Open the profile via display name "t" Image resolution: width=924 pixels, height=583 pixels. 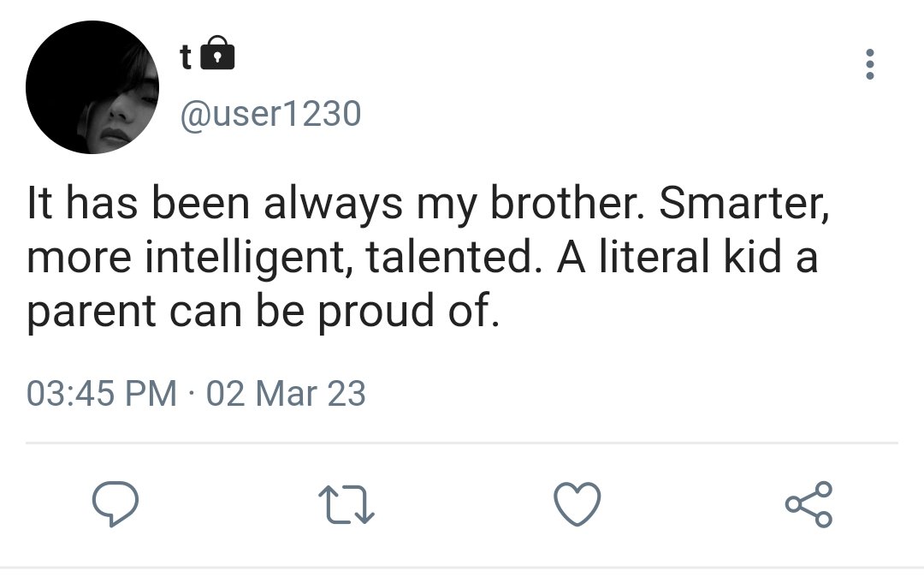tap(186, 57)
